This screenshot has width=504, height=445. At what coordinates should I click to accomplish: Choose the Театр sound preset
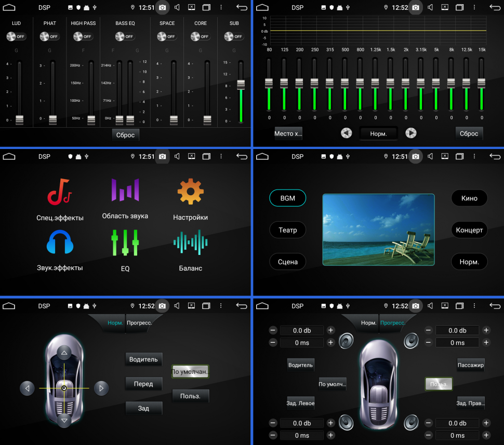click(287, 230)
